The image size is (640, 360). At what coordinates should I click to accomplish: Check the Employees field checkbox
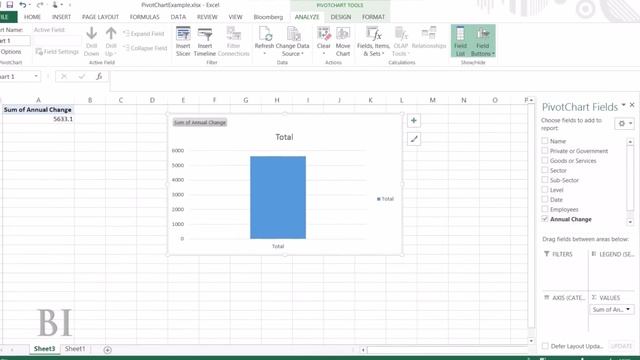pos(544,209)
